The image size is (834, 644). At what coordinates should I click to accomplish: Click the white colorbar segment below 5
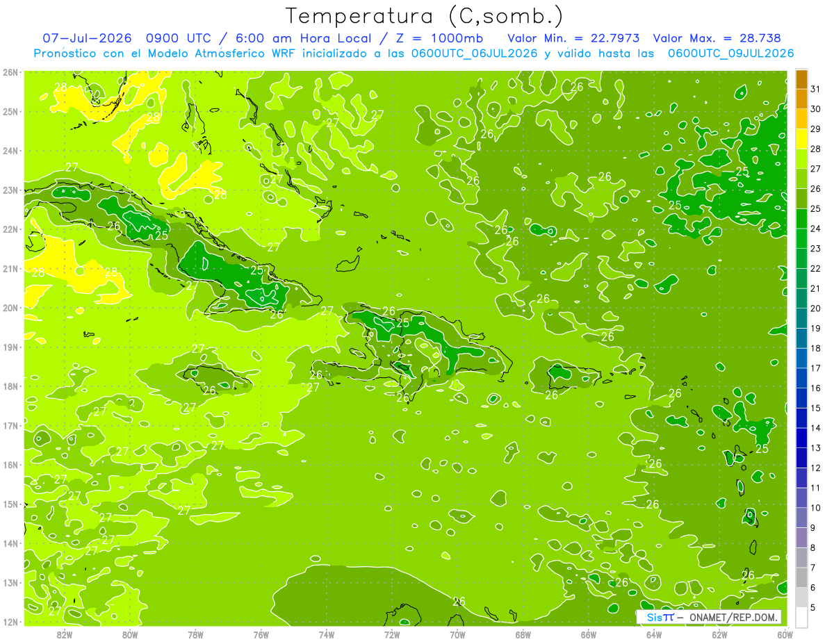click(801, 617)
